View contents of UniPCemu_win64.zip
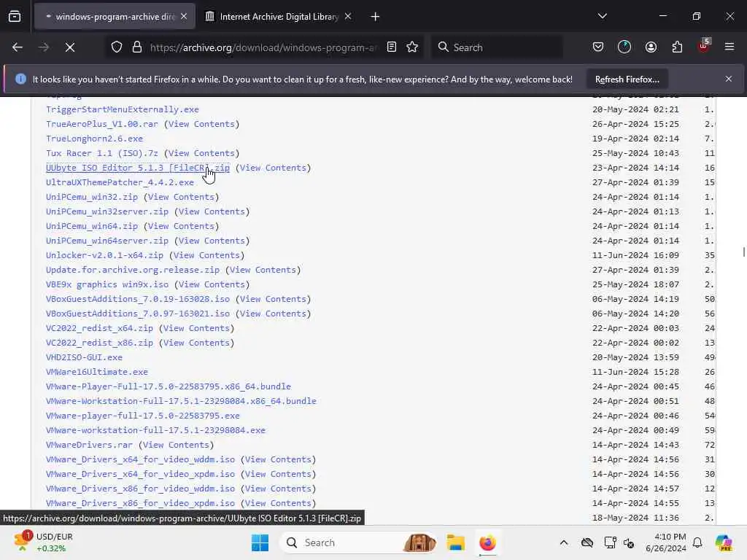This screenshot has width=747, height=560. coord(181,226)
